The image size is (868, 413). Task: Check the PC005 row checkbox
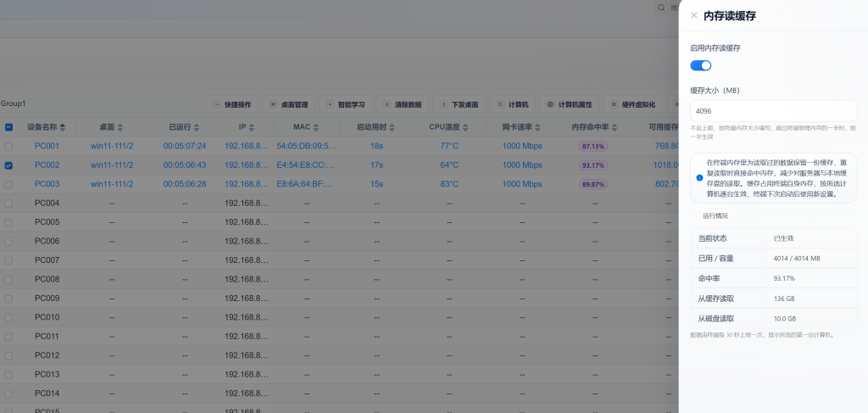(x=8, y=222)
